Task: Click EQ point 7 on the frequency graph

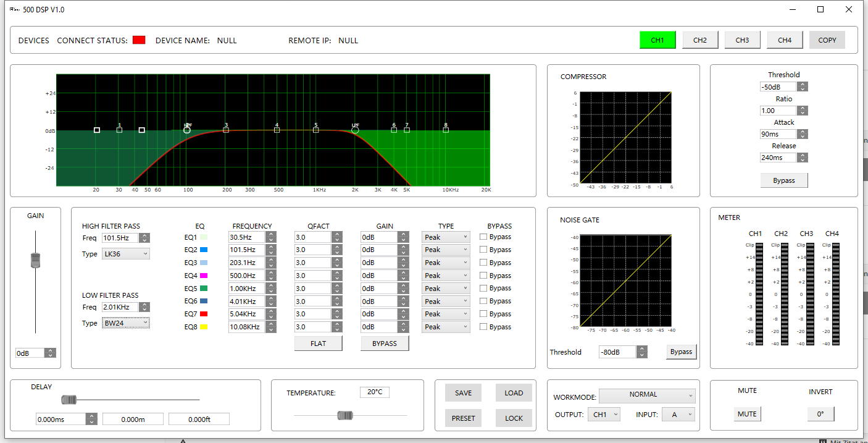Action: 407,130
